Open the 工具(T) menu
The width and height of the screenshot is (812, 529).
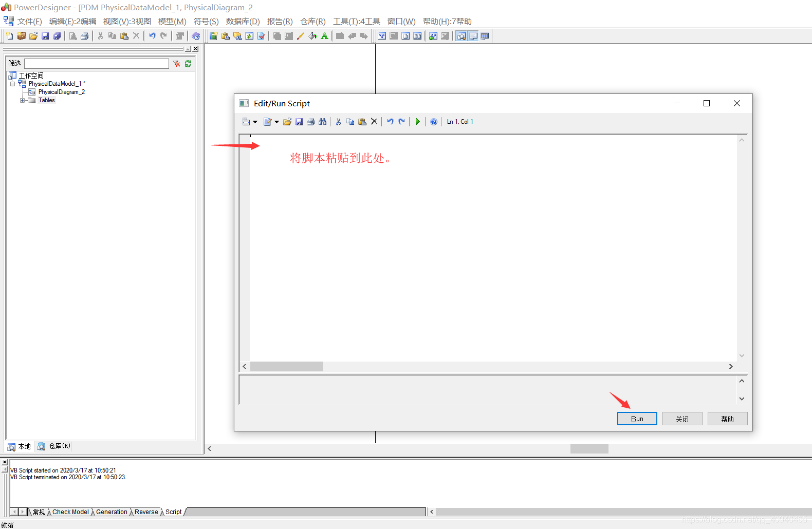pos(356,21)
